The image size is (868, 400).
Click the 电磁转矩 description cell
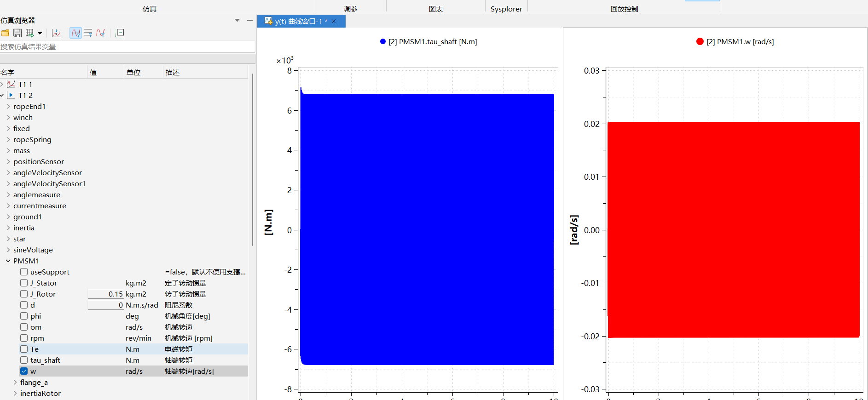coord(179,349)
